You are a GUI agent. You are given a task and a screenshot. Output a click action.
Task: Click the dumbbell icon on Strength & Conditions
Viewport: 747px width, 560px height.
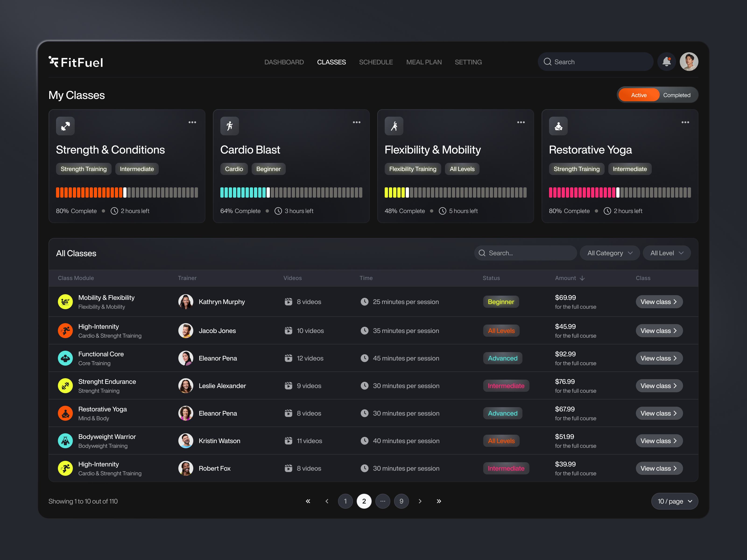[x=65, y=126]
